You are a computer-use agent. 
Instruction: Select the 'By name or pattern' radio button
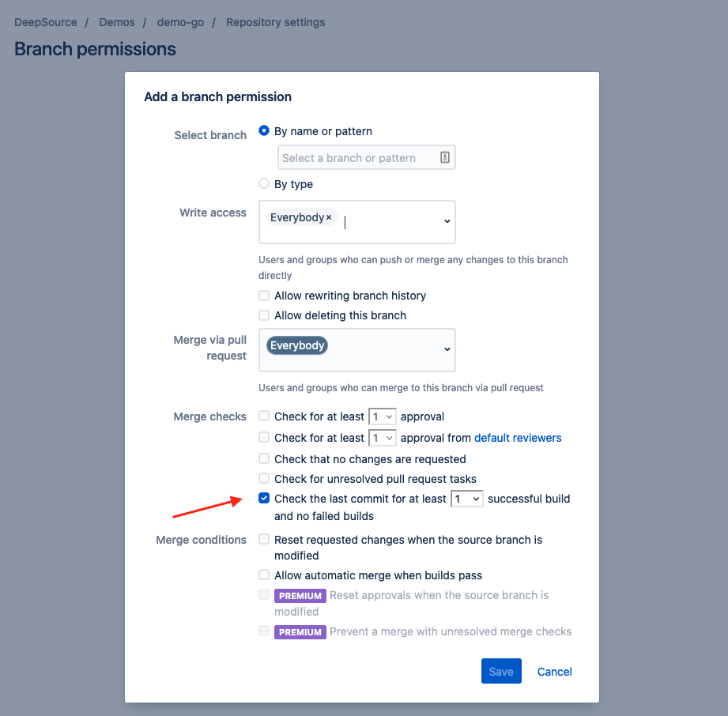point(263,131)
